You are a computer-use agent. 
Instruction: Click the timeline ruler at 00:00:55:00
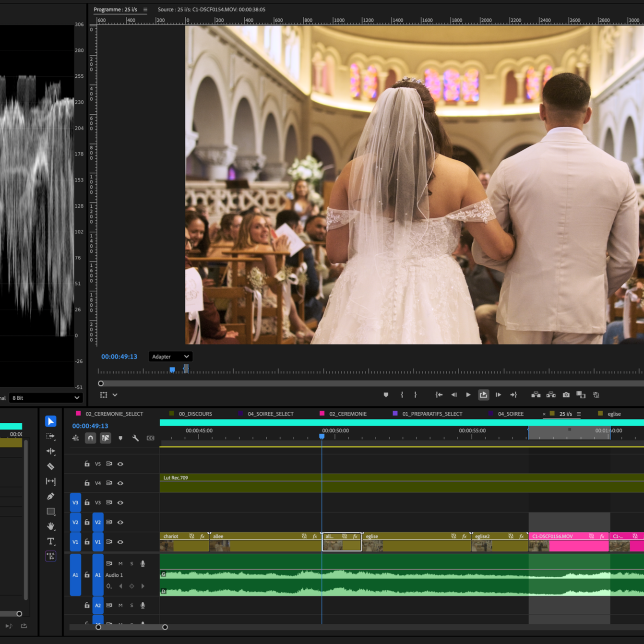point(472,431)
